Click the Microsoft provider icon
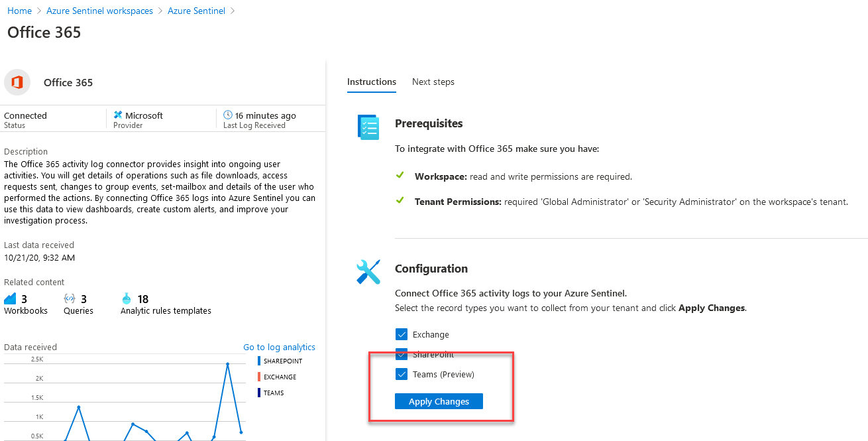This screenshot has height=441, width=868. click(118, 115)
